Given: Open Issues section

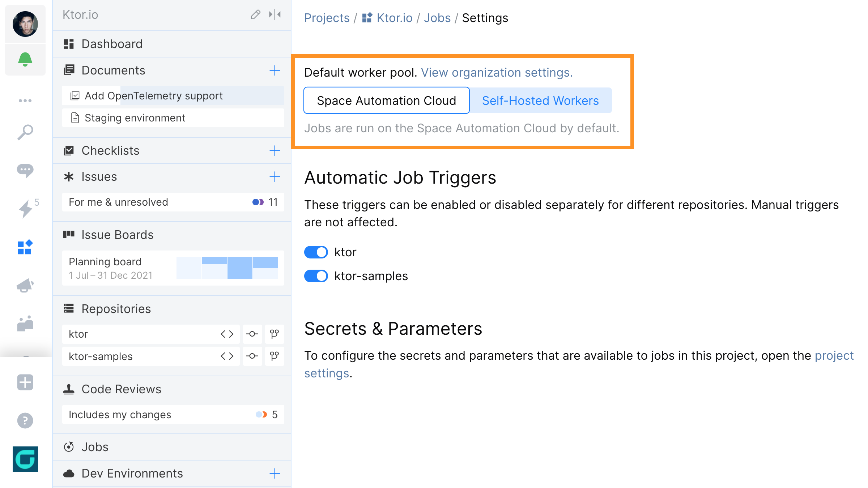Looking at the screenshot, I should [99, 177].
